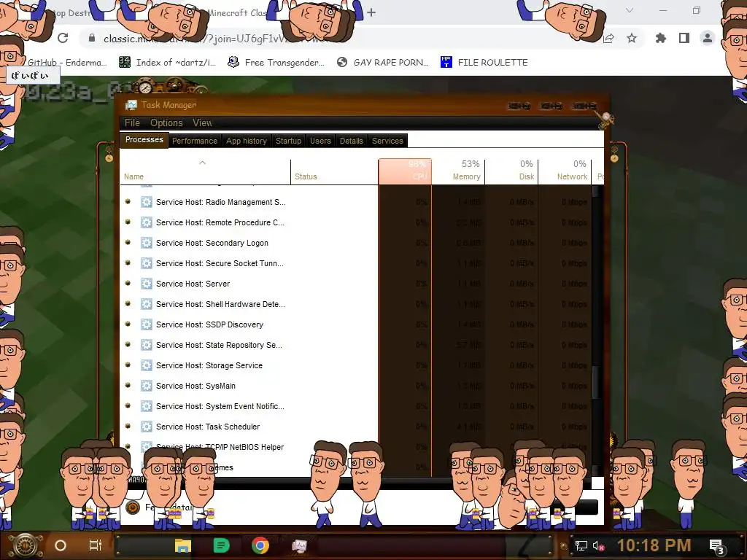
Task: Sort processes by CPU column
Action: click(405, 172)
